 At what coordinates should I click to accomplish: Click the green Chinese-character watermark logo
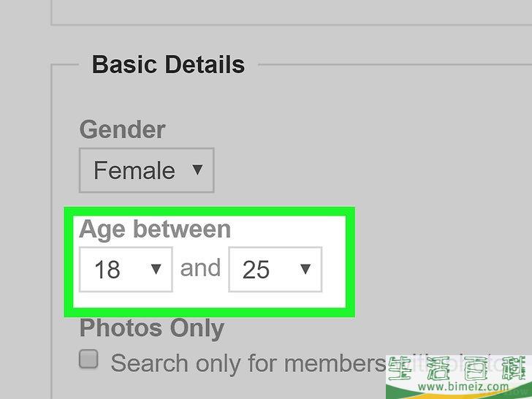click(459, 369)
